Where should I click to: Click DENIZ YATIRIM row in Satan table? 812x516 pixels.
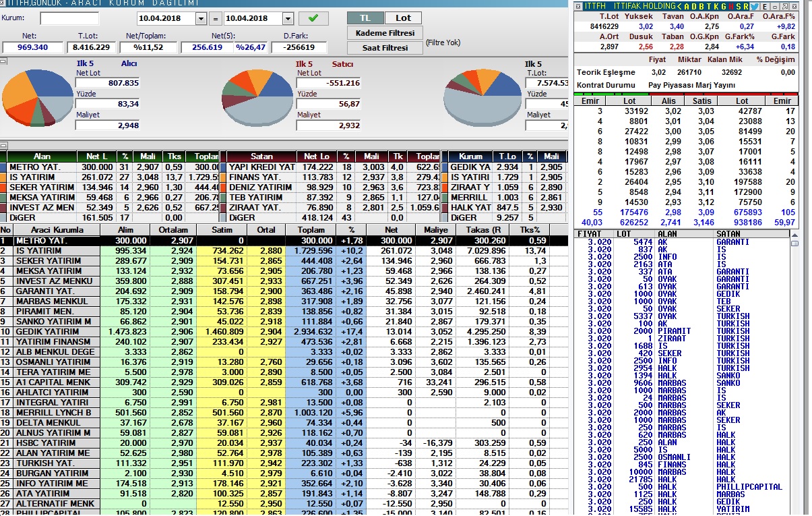(x=330, y=187)
